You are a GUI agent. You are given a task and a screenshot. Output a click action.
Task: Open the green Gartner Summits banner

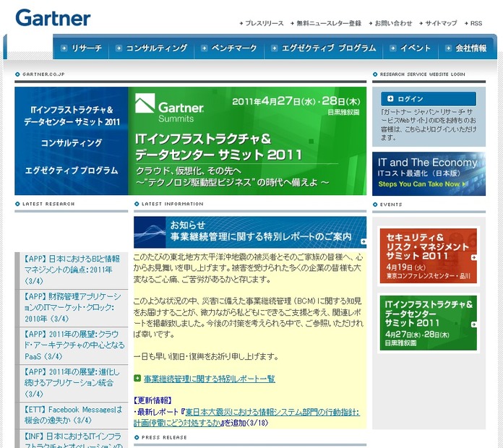point(247,141)
